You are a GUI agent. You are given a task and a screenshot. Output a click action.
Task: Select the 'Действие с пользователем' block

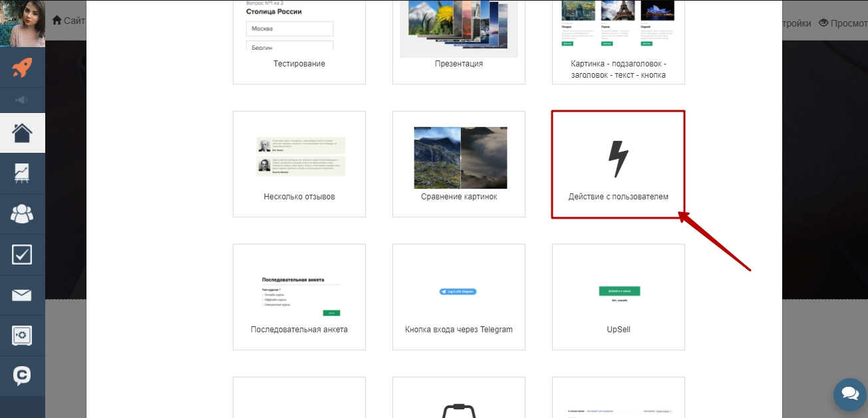tap(618, 164)
